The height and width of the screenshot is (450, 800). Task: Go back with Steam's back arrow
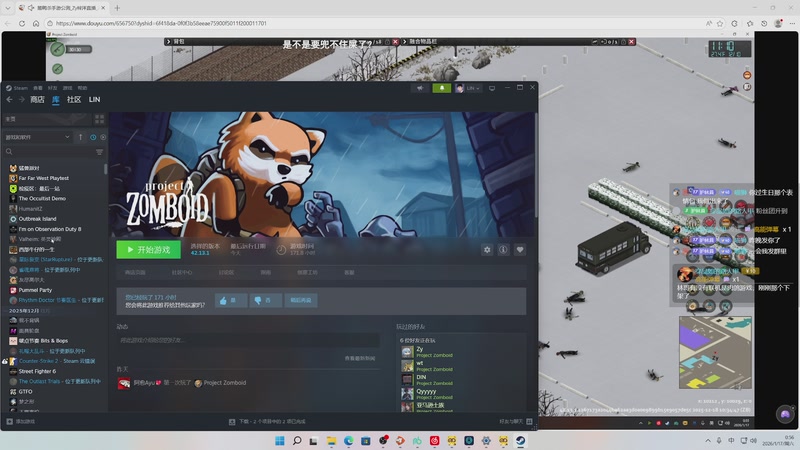coord(9,99)
